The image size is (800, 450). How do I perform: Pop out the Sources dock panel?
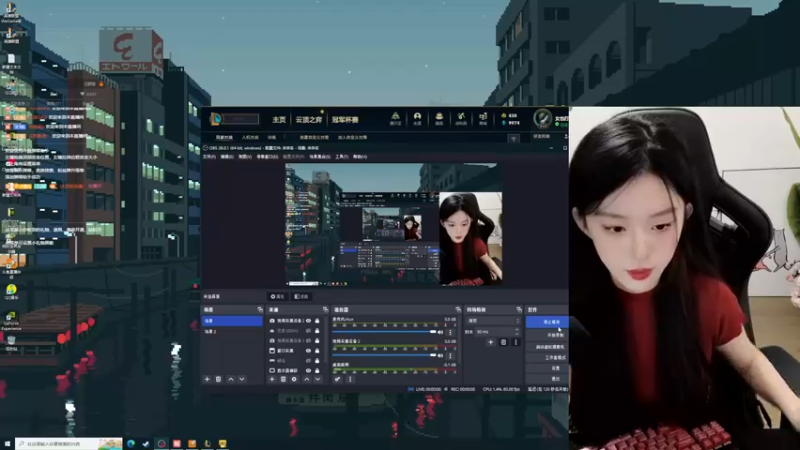click(326, 310)
